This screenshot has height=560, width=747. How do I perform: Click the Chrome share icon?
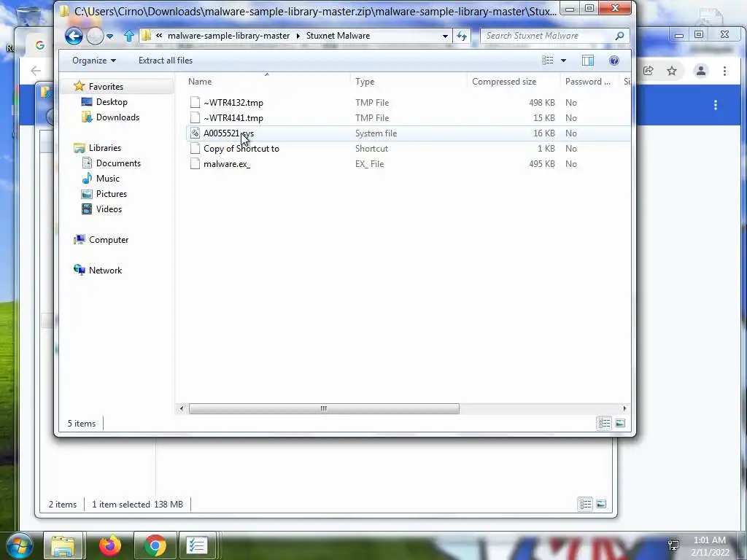click(x=648, y=71)
